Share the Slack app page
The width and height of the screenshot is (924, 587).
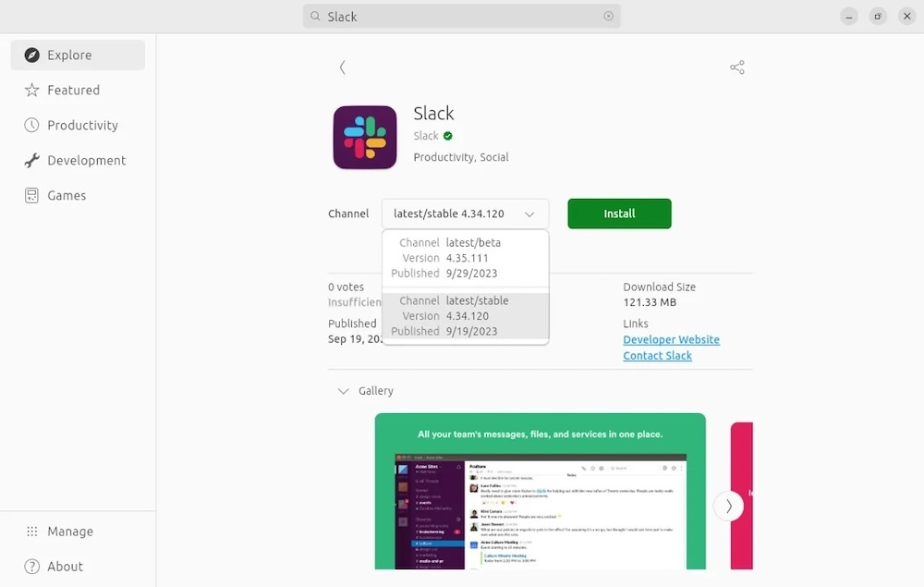coord(737,67)
